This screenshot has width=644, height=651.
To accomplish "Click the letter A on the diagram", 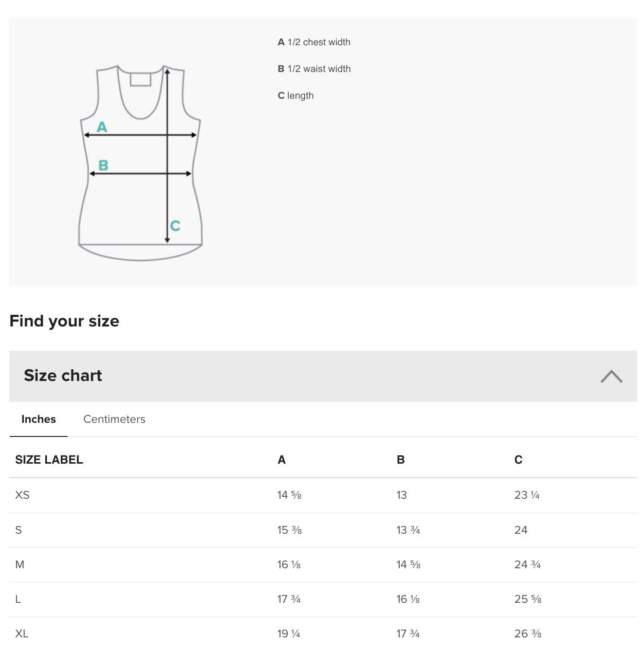I will coord(102,127).
